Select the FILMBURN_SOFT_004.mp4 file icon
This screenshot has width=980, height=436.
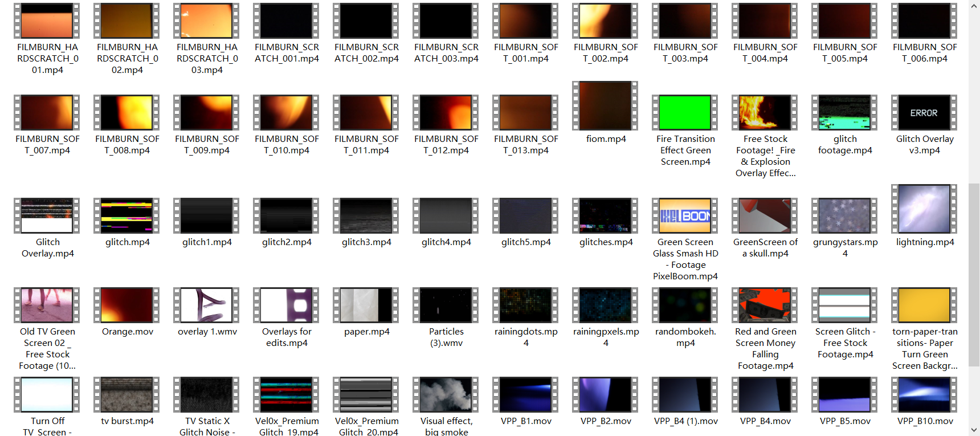point(765,21)
